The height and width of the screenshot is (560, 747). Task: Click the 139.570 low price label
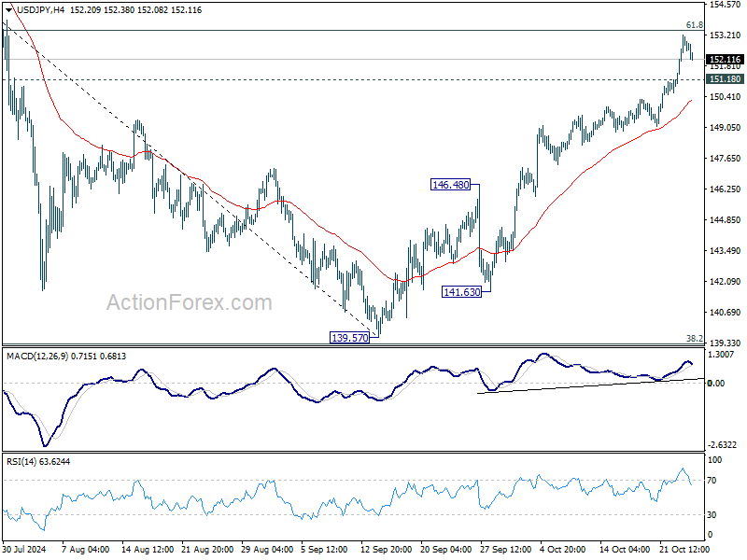[349, 338]
